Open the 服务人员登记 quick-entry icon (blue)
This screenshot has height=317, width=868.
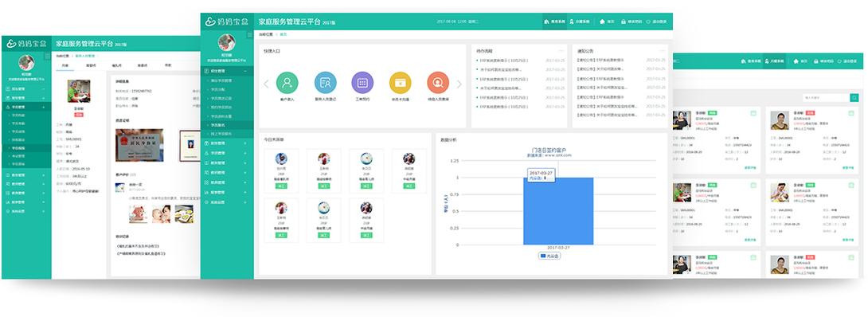pyautogui.click(x=325, y=83)
